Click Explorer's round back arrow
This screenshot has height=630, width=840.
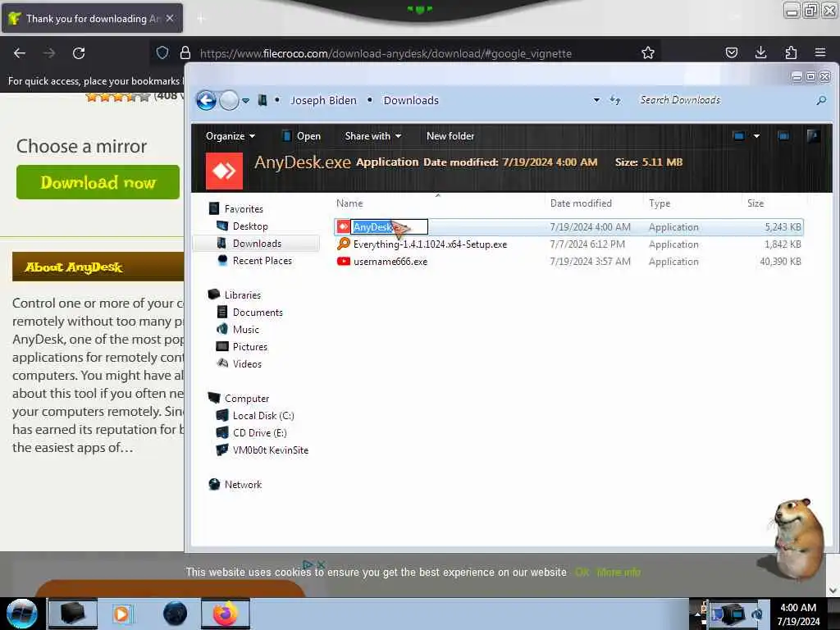[x=206, y=100]
